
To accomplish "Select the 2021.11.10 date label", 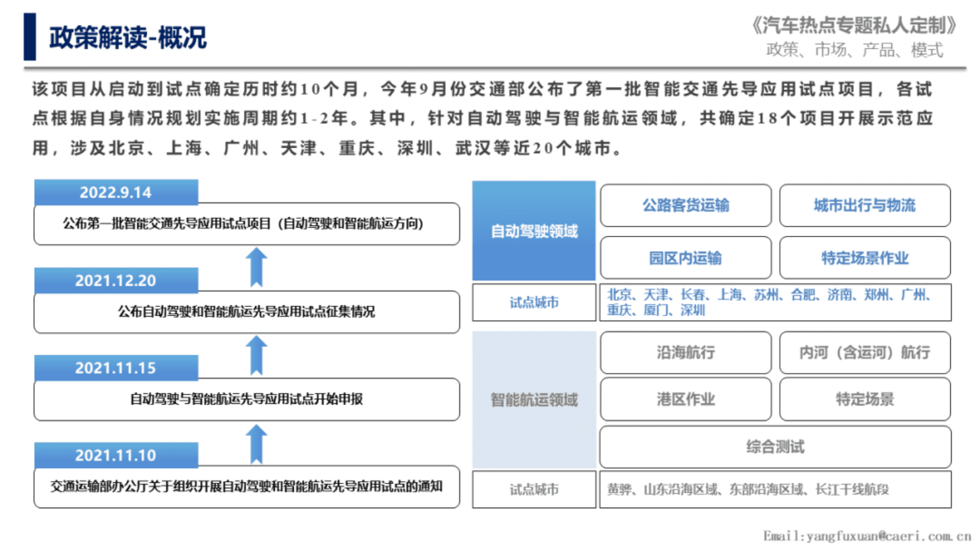I will (x=116, y=455).
